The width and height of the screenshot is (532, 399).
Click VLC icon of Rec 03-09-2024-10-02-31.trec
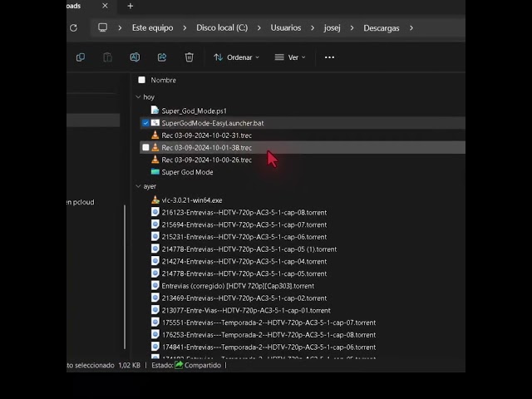pyautogui.click(x=155, y=135)
